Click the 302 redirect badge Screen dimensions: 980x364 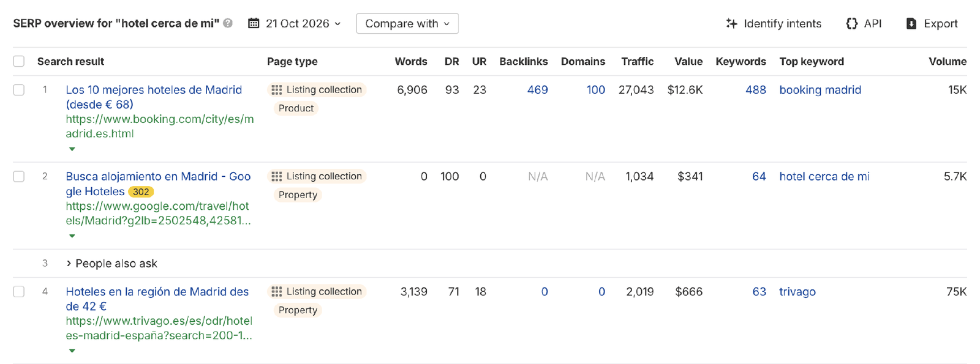(x=141, y=191)
